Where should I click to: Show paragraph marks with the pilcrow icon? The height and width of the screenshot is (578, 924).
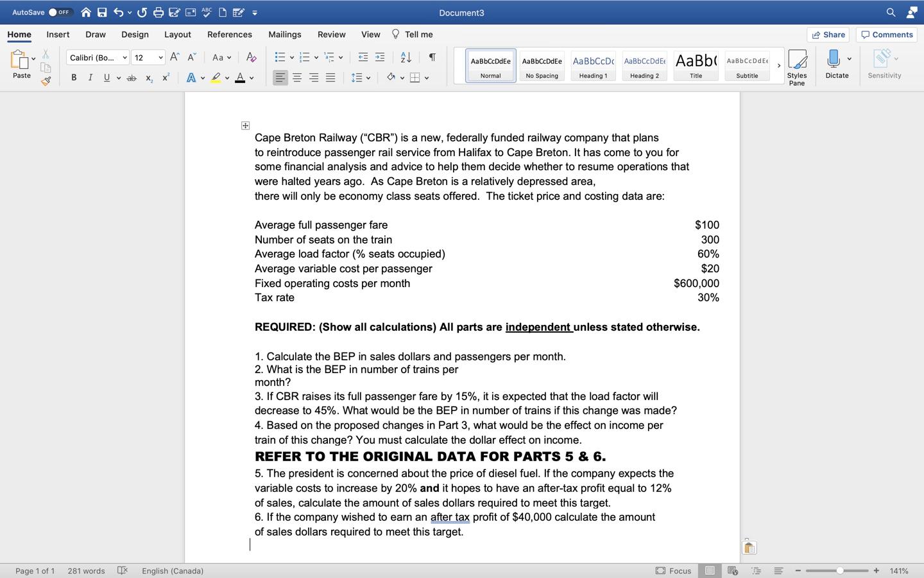click(x=431, y=57)
